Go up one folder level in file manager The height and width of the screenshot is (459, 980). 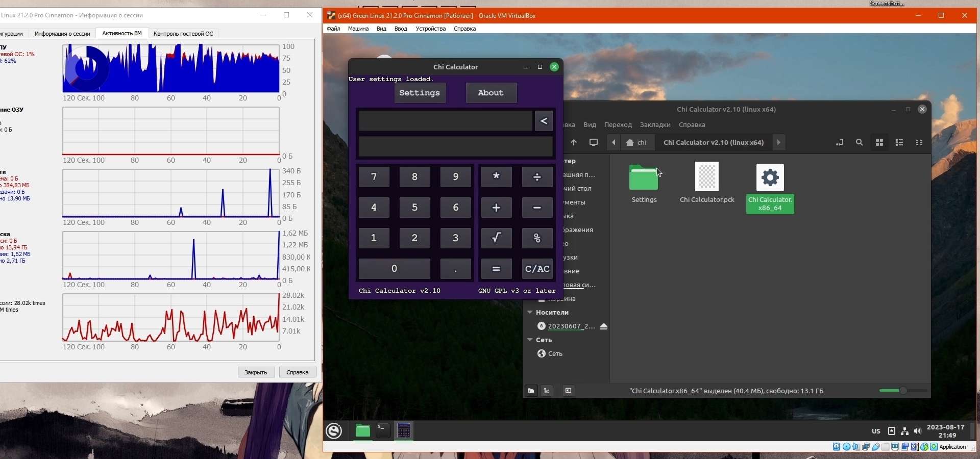pyautogui.click(x=574, y=143)
